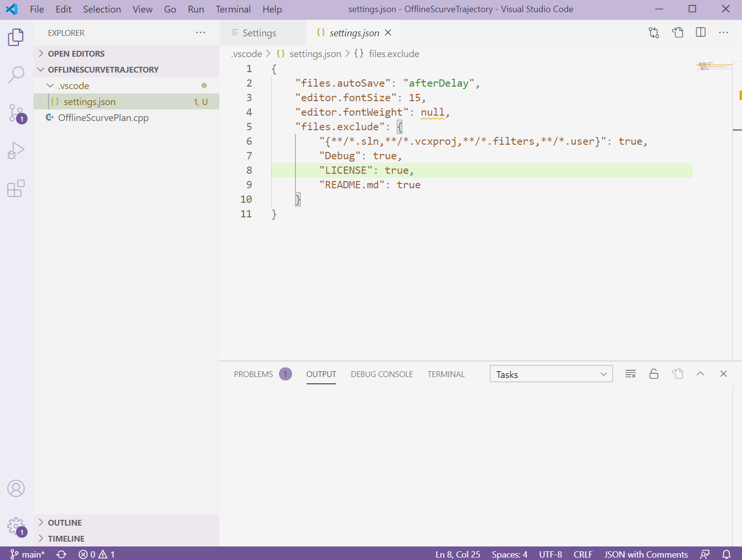Collapse the OFFLINESCURVETRAJECTORY folder section
Image resolution: width=742 pixels, height=560 pixels.
(126, 70)
